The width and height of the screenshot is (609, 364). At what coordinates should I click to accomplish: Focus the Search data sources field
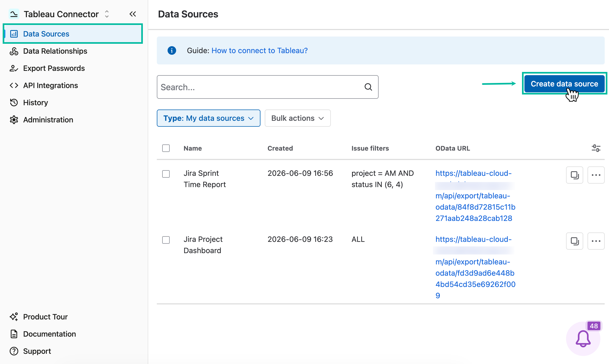pyautogui.click(x=267, y=87)
